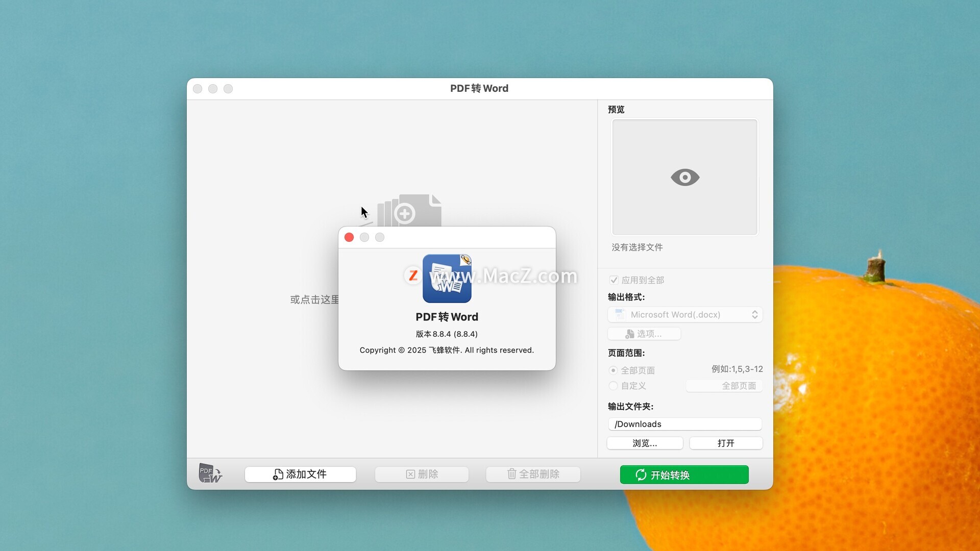This screenshot has width=980, height=551.
Task: Close the About dialog with red button
Action: 349,237
